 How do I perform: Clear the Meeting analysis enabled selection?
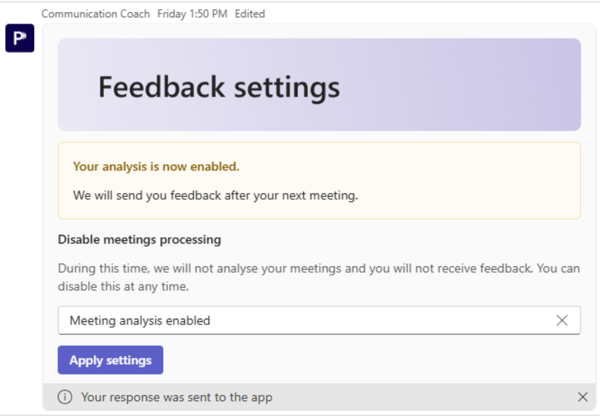(562, 320)
